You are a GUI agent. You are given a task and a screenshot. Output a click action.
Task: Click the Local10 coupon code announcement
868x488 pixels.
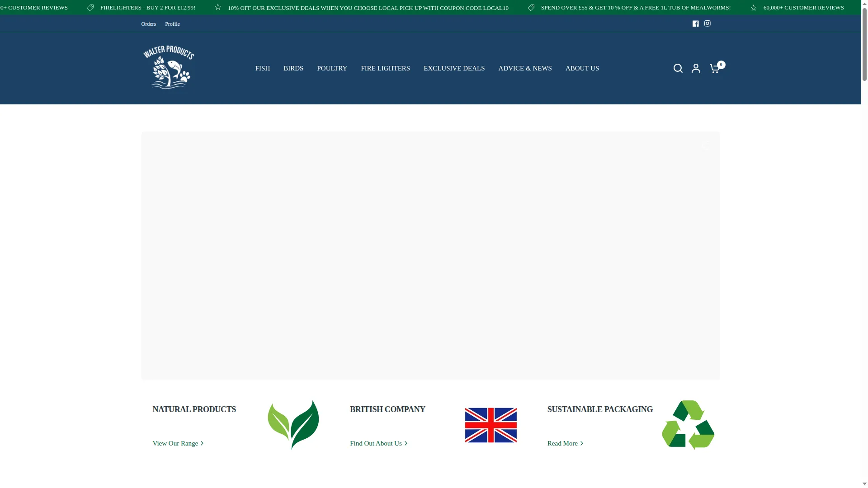pyautogui.click(x=368, y=8)
